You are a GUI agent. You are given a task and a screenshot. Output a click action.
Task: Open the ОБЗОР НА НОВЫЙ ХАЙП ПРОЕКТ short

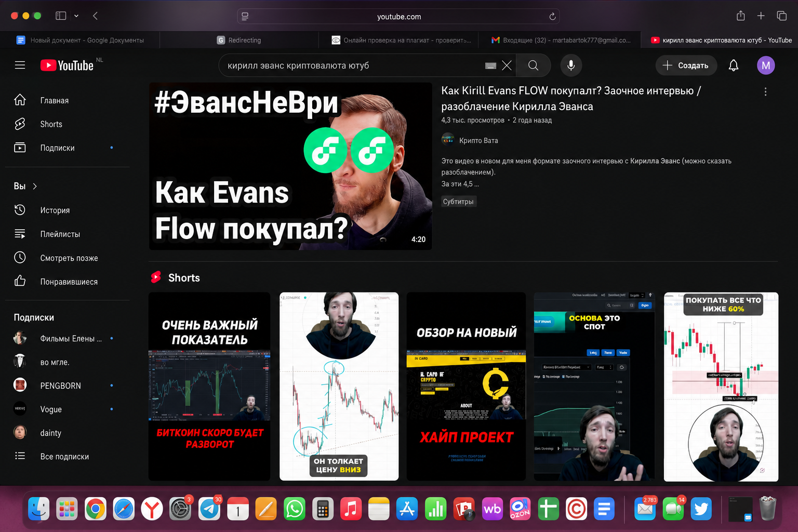point(466,387)
